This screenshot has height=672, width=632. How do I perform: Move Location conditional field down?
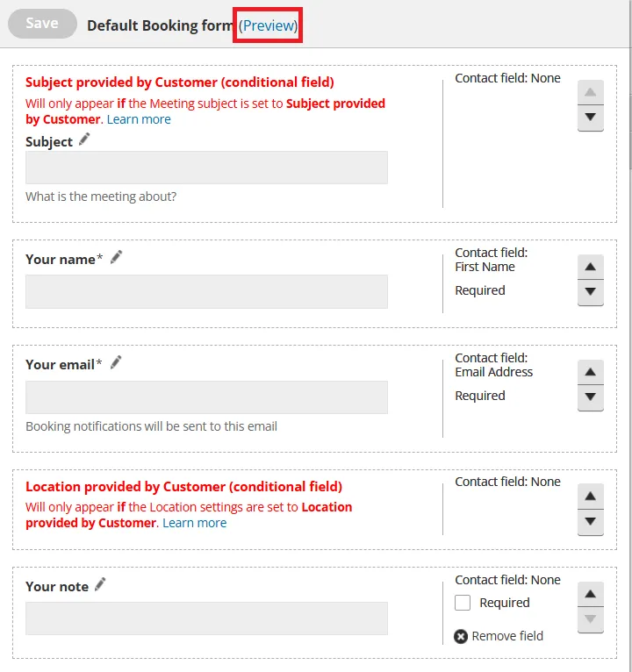(591, 522)
